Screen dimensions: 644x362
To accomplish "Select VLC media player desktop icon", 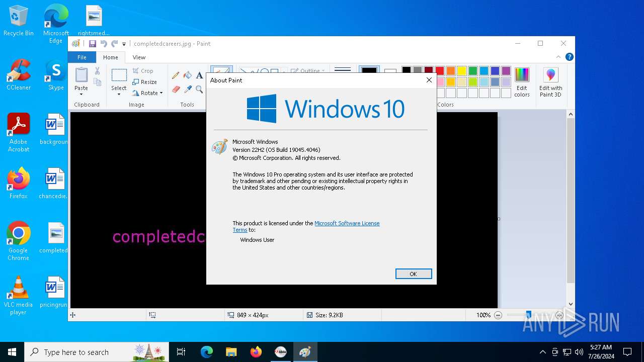I will tap(18, 296).
